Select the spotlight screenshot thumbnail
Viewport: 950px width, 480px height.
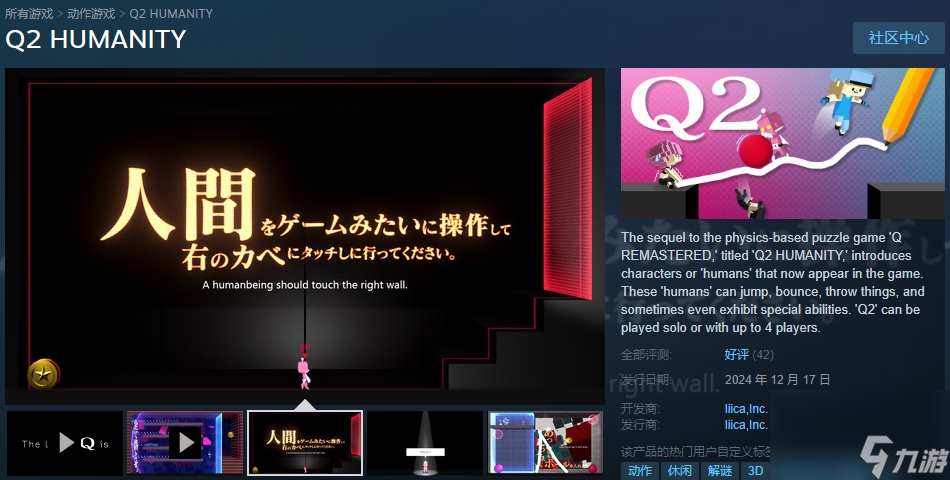point(425,443)
